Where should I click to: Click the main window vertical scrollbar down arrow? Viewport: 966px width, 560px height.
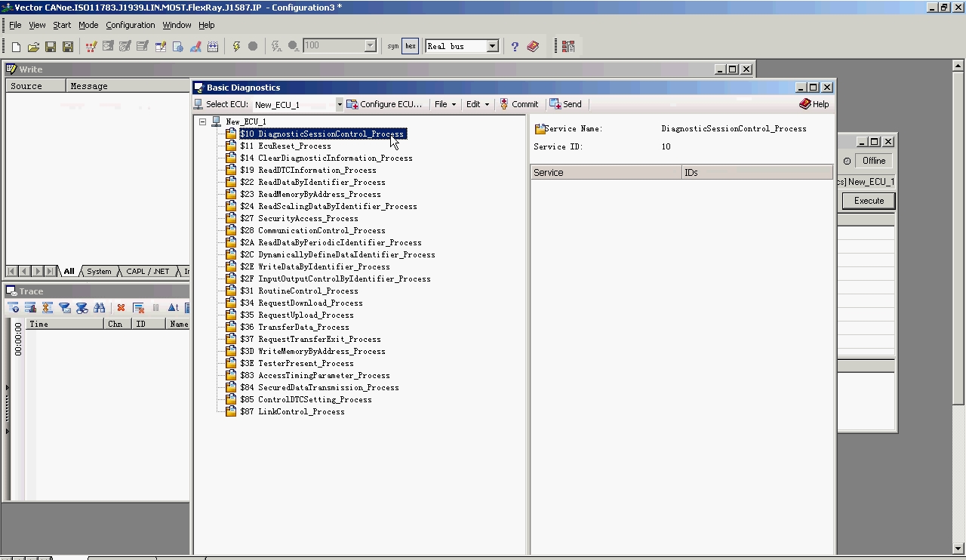958,549
